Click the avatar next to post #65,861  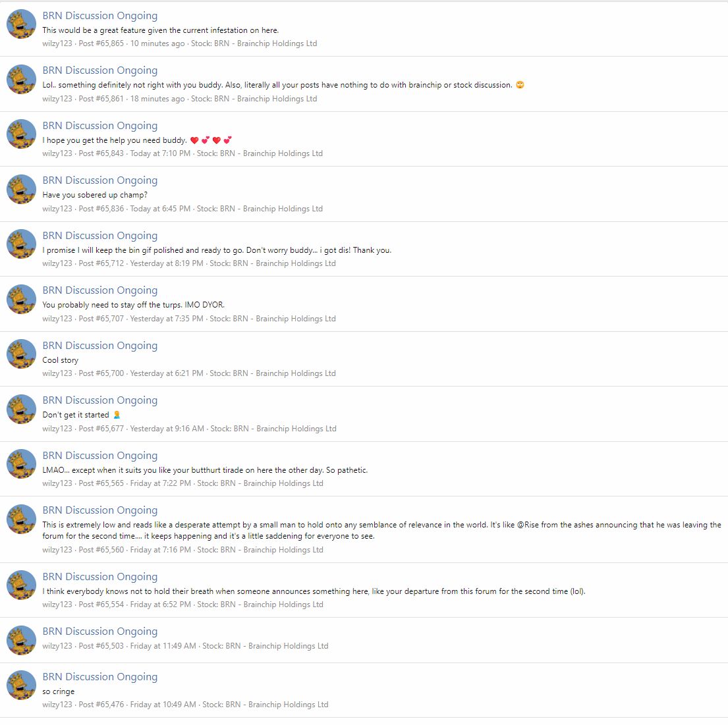click(21, 79)
